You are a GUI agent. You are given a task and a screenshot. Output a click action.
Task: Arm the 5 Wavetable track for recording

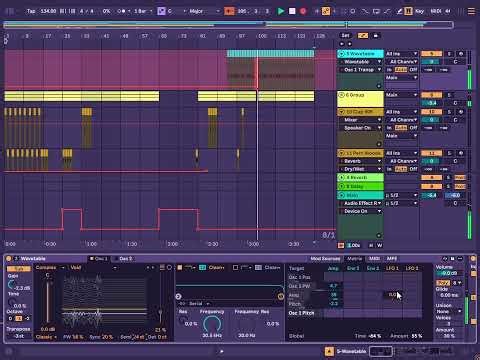click(461, 54)
